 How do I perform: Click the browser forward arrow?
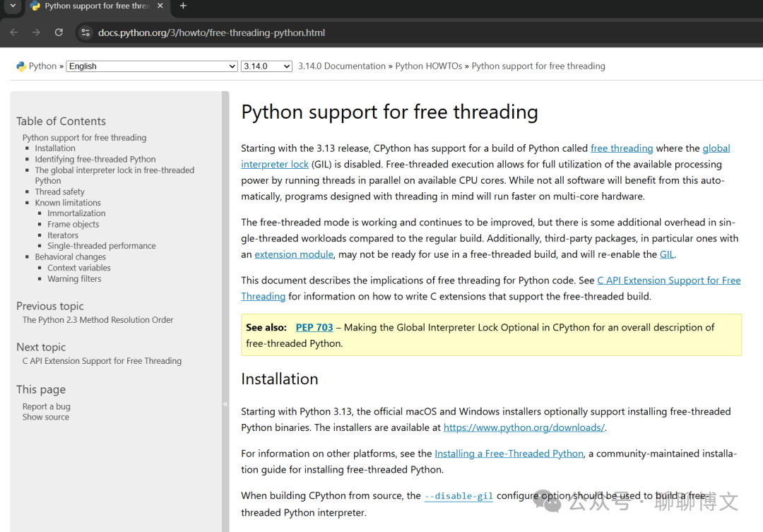pos(36,32)
